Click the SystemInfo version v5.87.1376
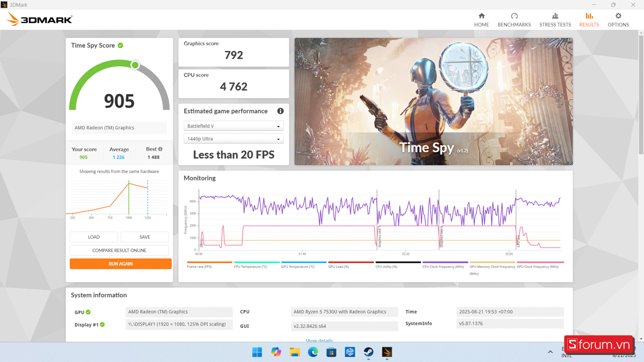The width and height of the screenshot is (644, 362). click(x=510, y=323)
